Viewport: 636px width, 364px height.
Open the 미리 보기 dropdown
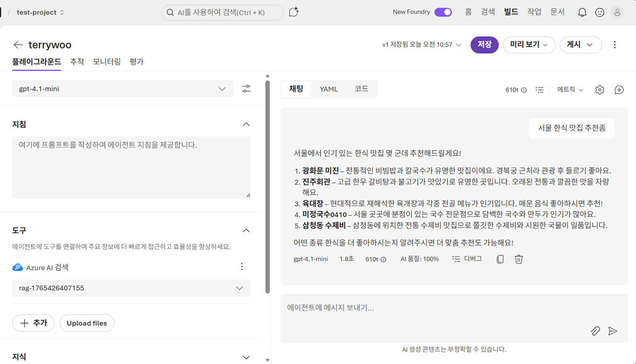[x=529, y=45]
